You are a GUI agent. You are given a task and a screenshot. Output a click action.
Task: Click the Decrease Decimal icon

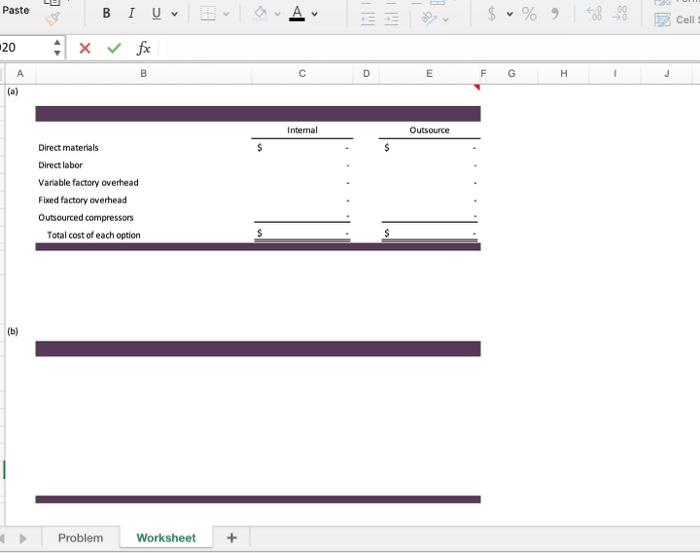point(620,13)
